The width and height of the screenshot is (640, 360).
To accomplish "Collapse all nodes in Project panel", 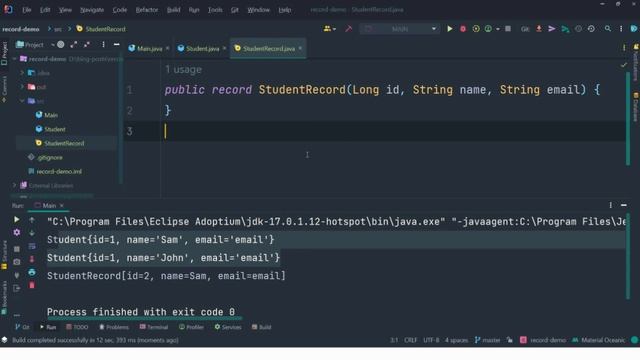I will point(87,44).
